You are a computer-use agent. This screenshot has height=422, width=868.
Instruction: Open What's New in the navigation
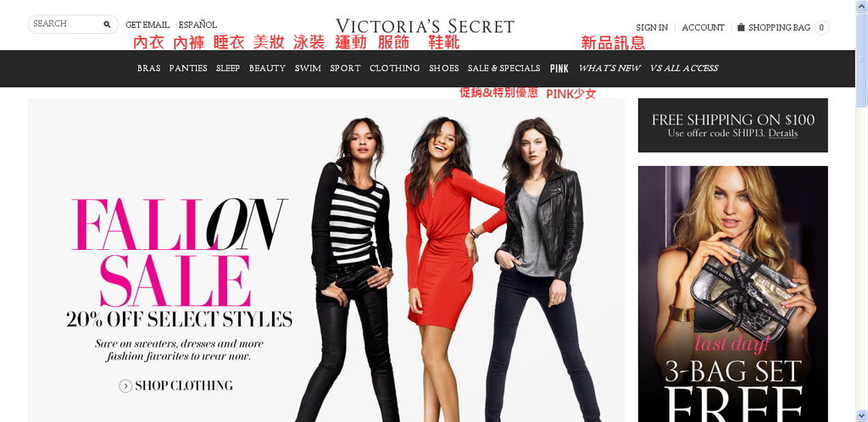point(609,68)
